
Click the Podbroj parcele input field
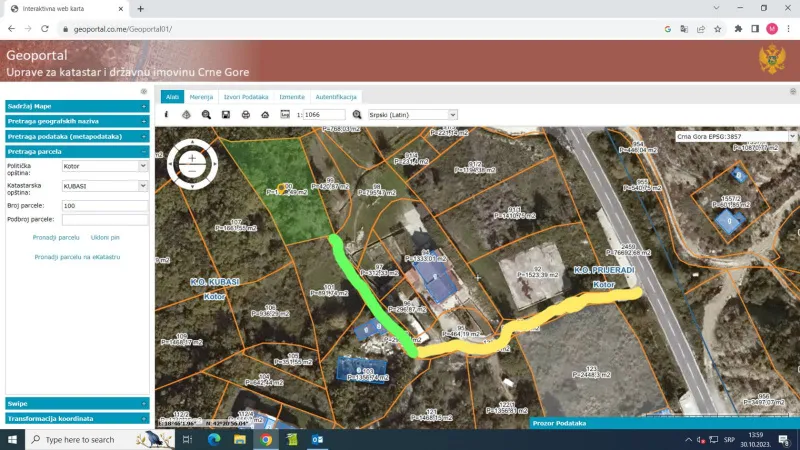point(104,219)
